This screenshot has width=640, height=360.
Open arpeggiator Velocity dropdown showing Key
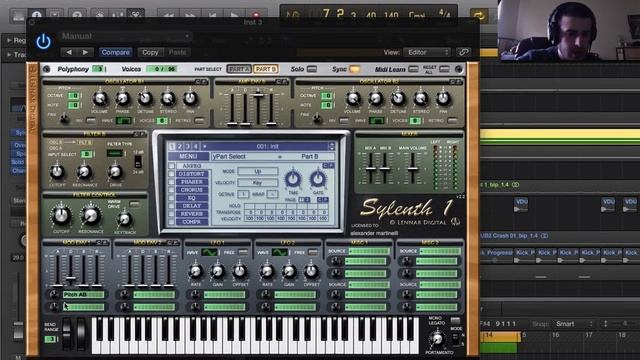(258, 182)
